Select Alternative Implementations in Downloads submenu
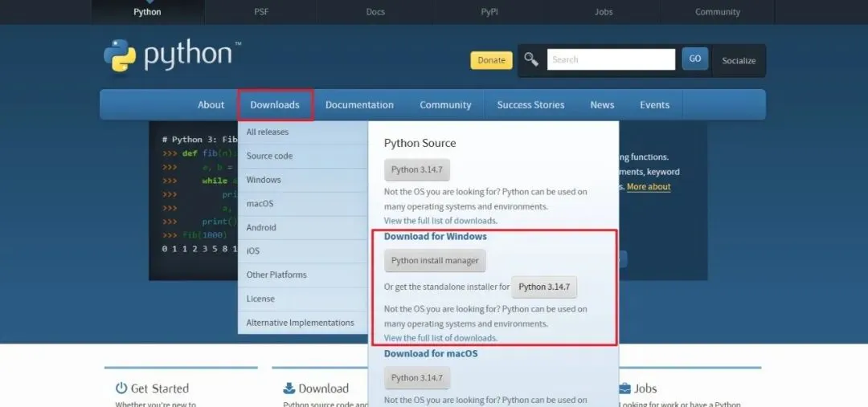Viewport: 868px width, 407px height. click(x=303, y=323)
